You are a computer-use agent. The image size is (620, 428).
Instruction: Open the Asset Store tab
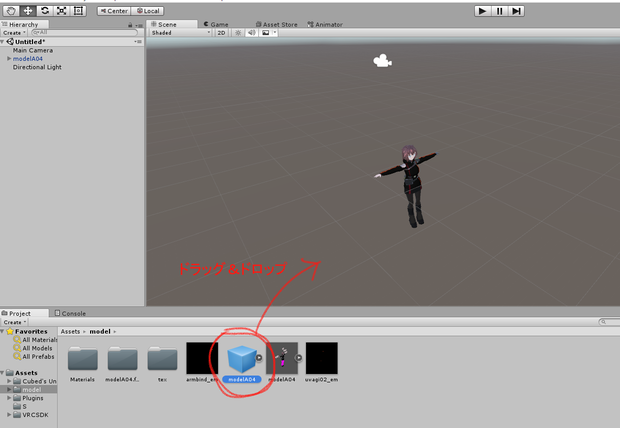click(x=276, y=24)
